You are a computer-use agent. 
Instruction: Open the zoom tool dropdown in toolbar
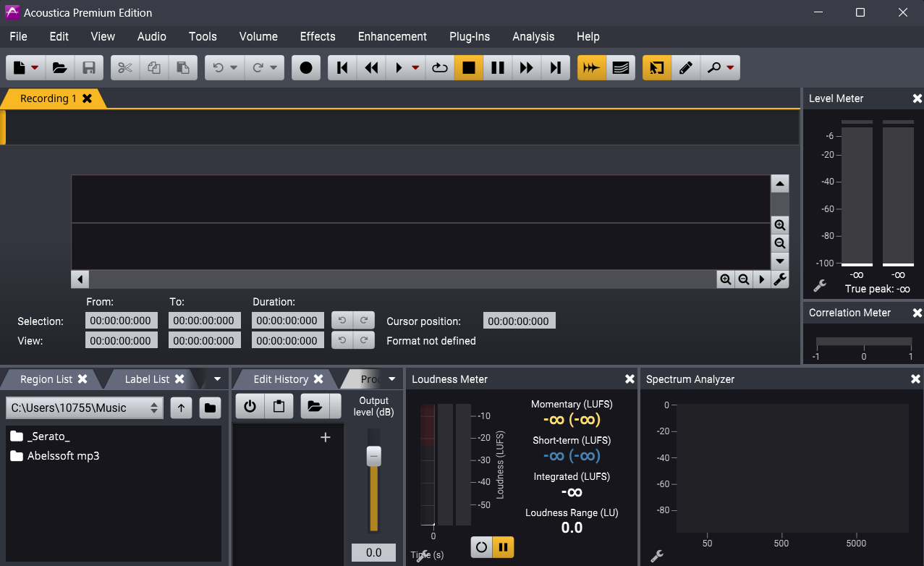click(730, 68)
